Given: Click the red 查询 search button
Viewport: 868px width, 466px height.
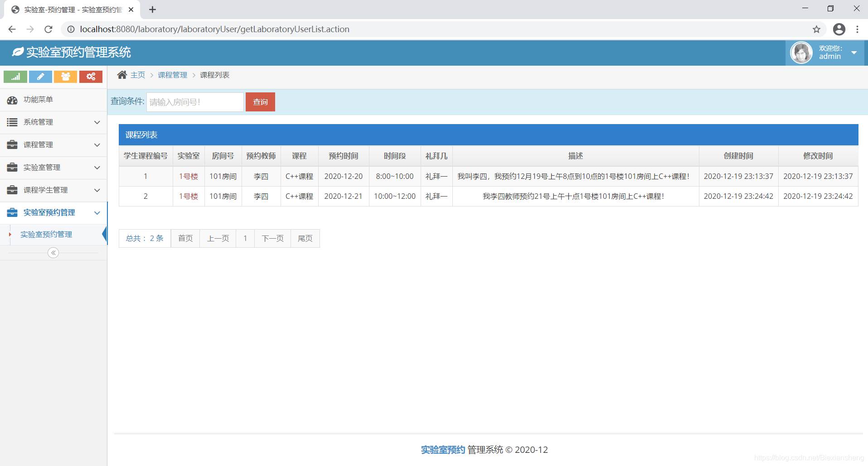Looking at the screenshot, I should [x=260, y=102].
